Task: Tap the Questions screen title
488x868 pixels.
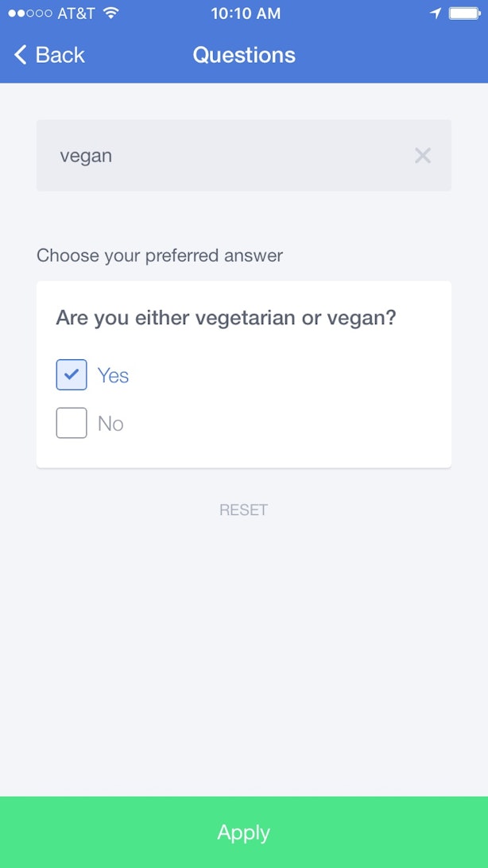Action: point(244,55)
